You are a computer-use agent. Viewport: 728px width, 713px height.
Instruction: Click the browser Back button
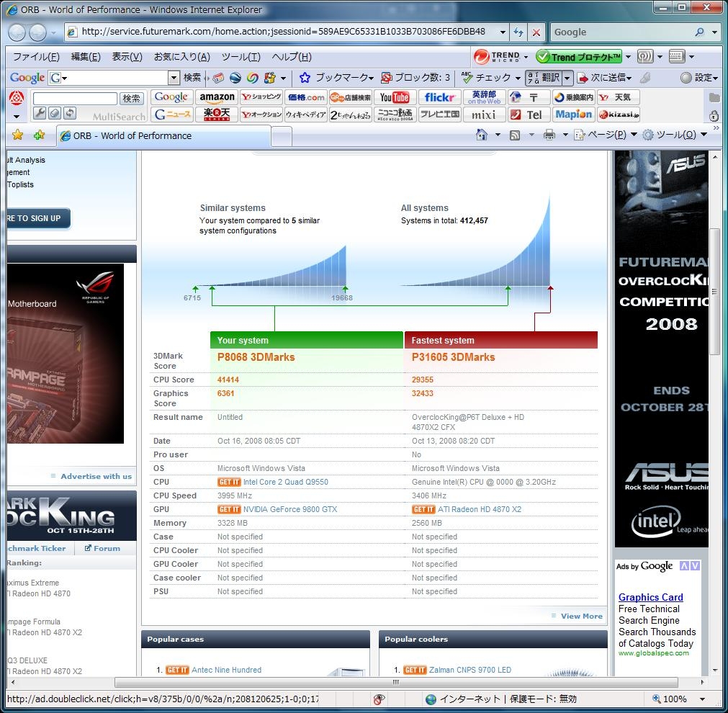(x=17, y=32)
